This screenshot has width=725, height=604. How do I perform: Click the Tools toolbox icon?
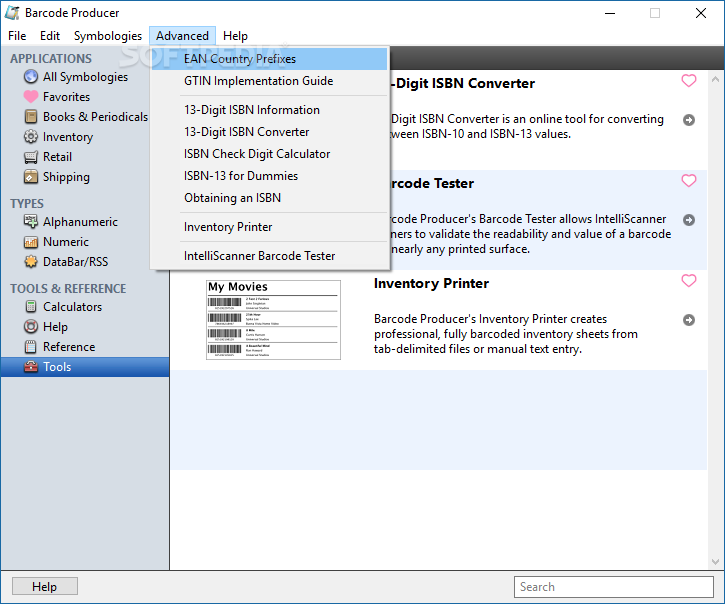(31, 367)
